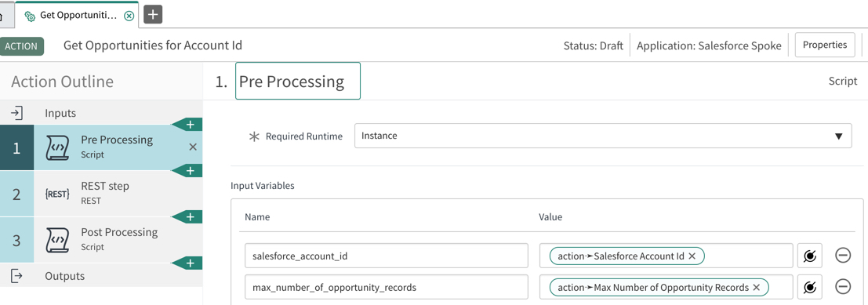This screenshot has height=305, width=868.
Task: Click the Input Variables label
Action: [263, 186]
